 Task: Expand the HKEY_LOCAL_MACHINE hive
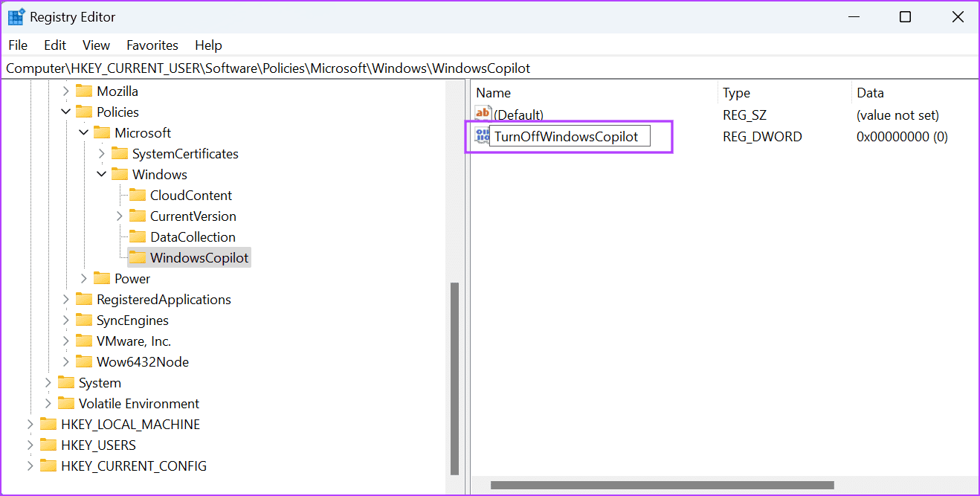tap(30, 425)
